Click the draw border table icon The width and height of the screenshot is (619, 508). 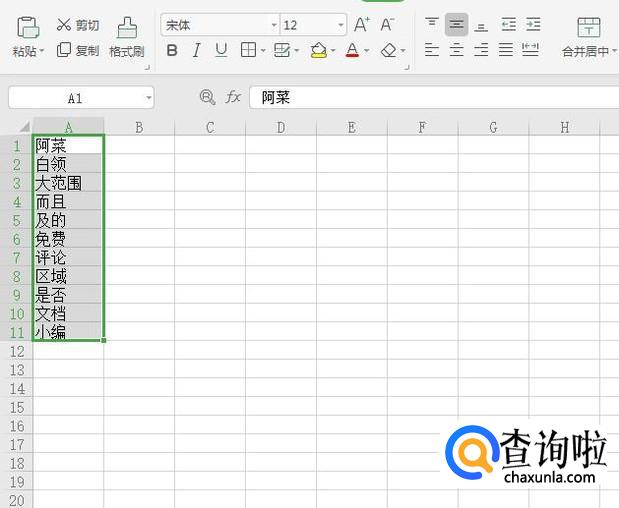[x=282, y=51]
